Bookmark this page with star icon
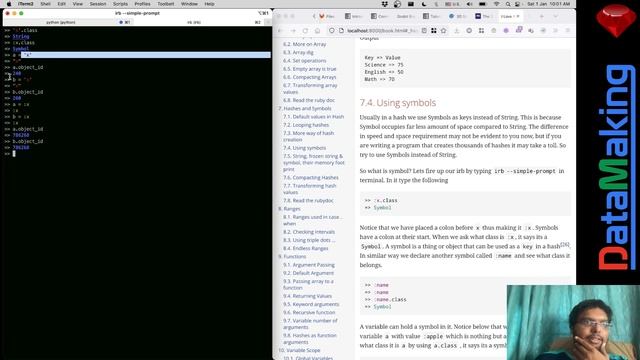This screenshot has height=360, width=640. click(444, 31)
